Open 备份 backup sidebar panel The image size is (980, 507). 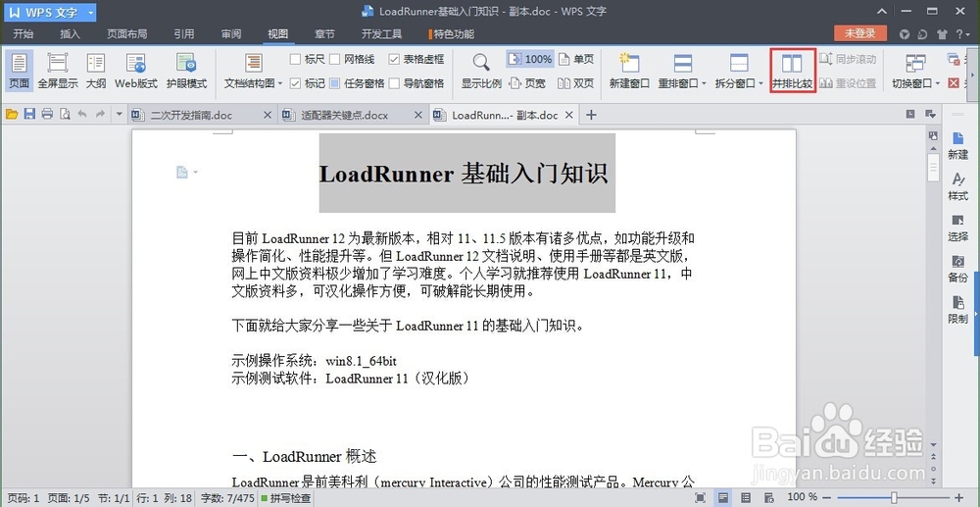point(957,269)
